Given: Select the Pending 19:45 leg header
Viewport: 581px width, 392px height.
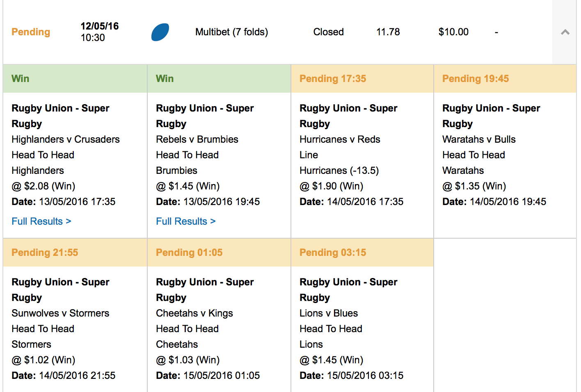Looking at the screenshot, I should [476, 79].
